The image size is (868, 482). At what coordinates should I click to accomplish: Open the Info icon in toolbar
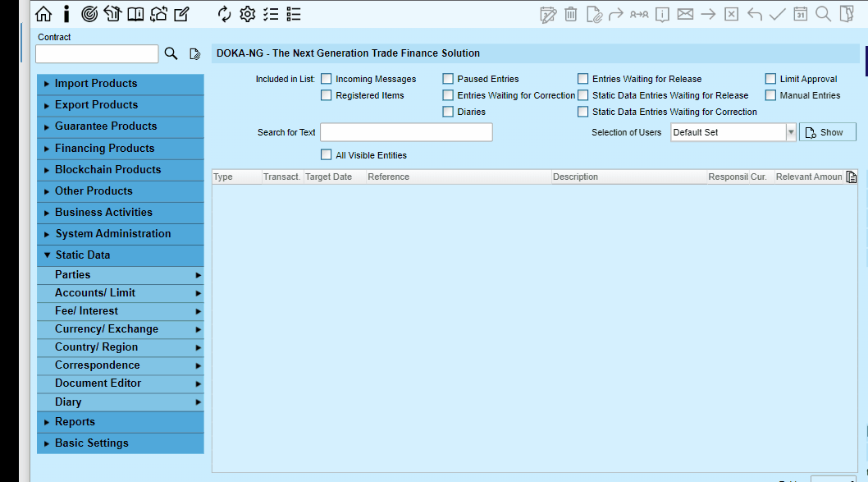66,14
